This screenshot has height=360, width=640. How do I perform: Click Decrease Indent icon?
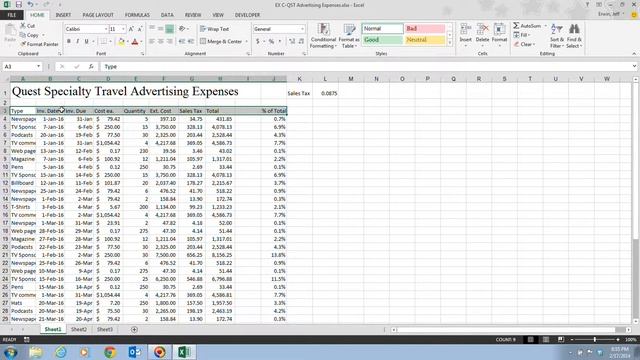click(182, 41)
